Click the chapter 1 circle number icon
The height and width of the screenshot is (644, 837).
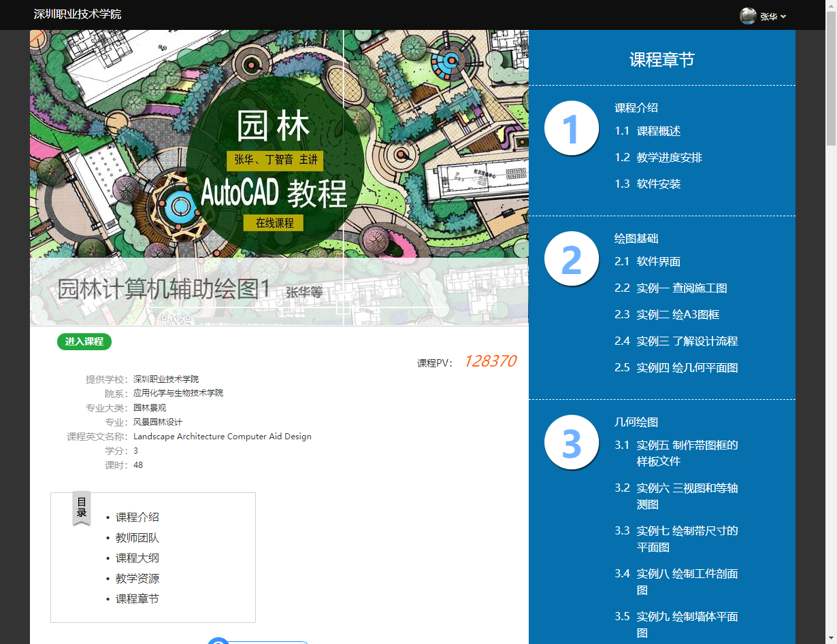[x=571, y=128]
